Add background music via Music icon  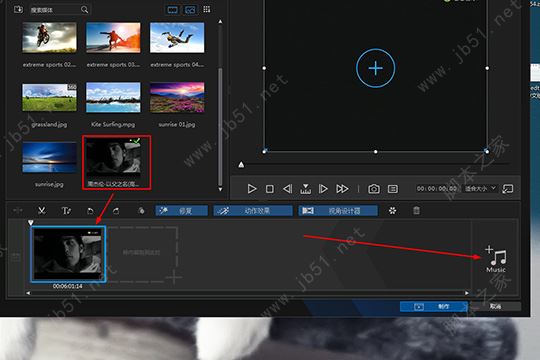[496, 259]
